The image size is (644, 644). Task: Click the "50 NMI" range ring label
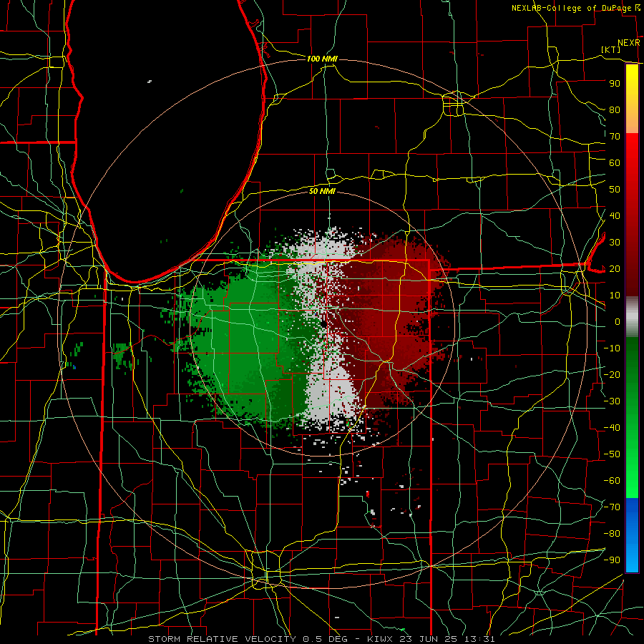[x=322, y=191]
